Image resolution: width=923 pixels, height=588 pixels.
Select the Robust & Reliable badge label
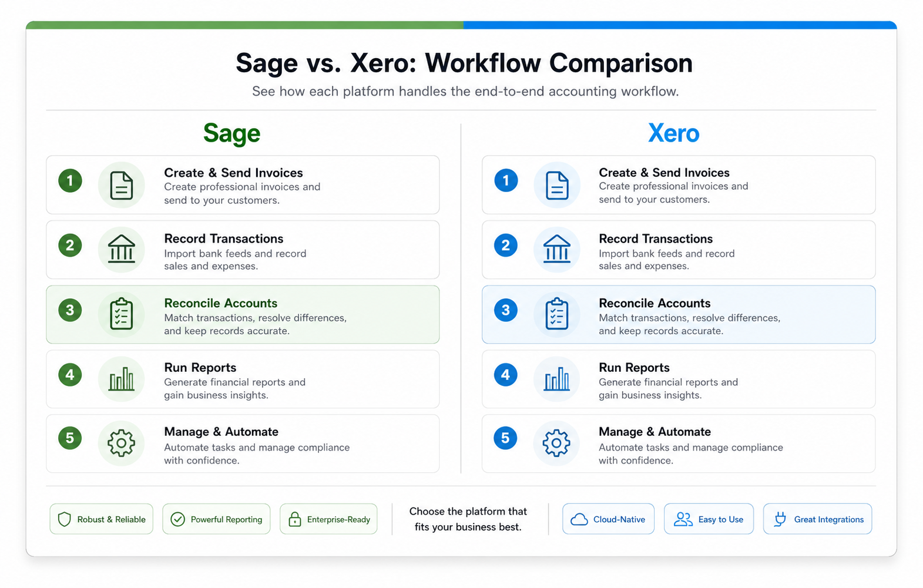pyautogui.click(x=112, y=520)
